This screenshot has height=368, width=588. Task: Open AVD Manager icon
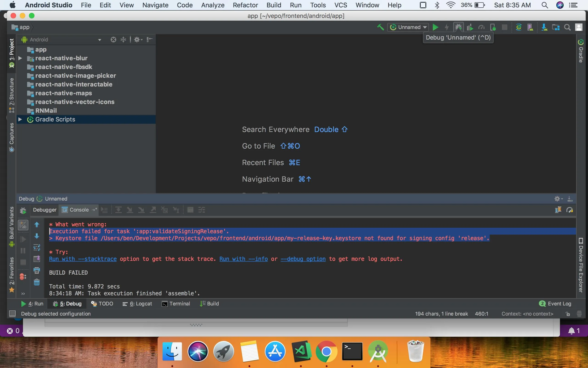pyautogui.click(x=530, y=27)
